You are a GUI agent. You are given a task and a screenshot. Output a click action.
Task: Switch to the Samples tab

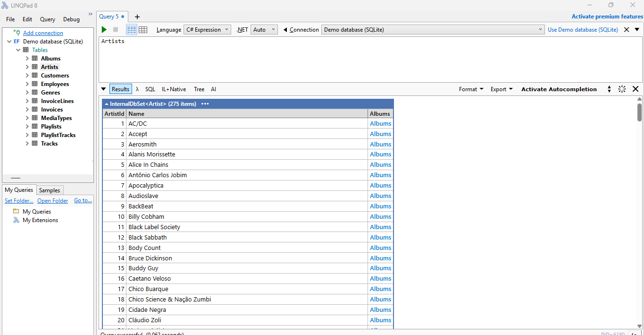50,190
